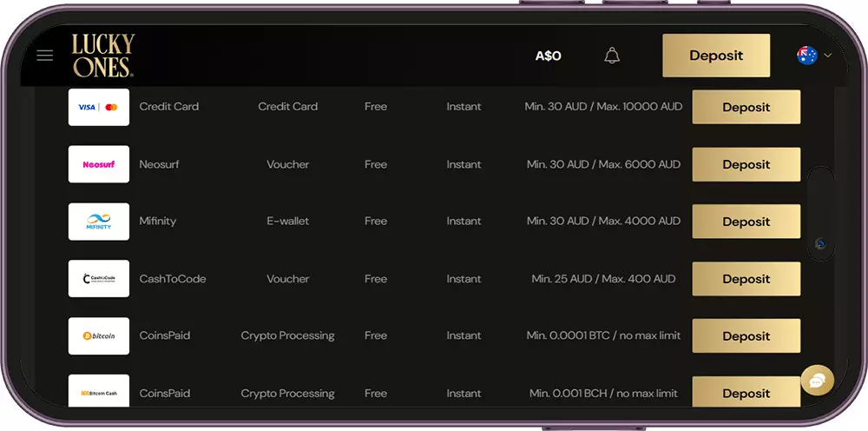Click the Lucky Ones logo
Screen dimensions: 868x431
point(103,56)
